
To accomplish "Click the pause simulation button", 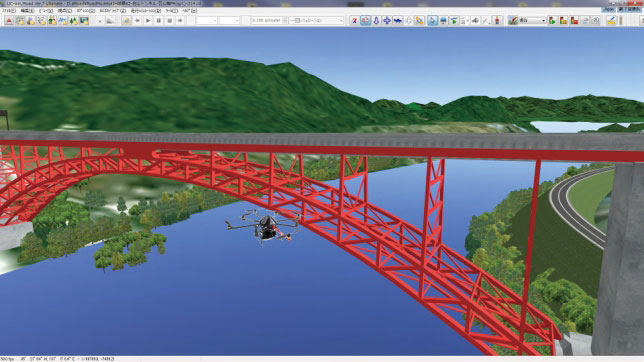I will click(159, 21).
